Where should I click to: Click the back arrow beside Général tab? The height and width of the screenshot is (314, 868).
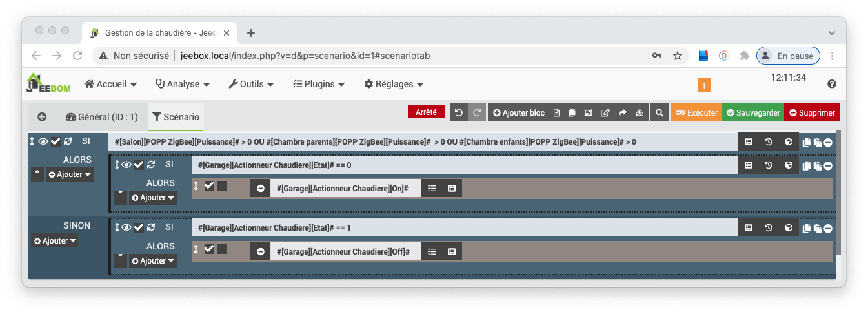[x=42, y=117]
